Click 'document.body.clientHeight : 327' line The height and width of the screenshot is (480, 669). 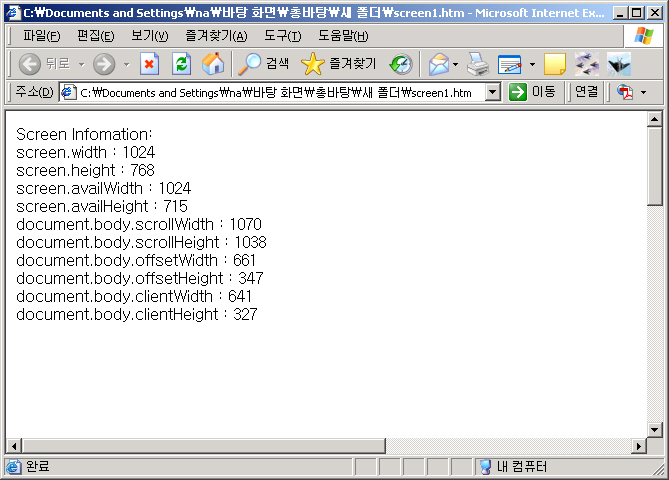coord(137,314)
